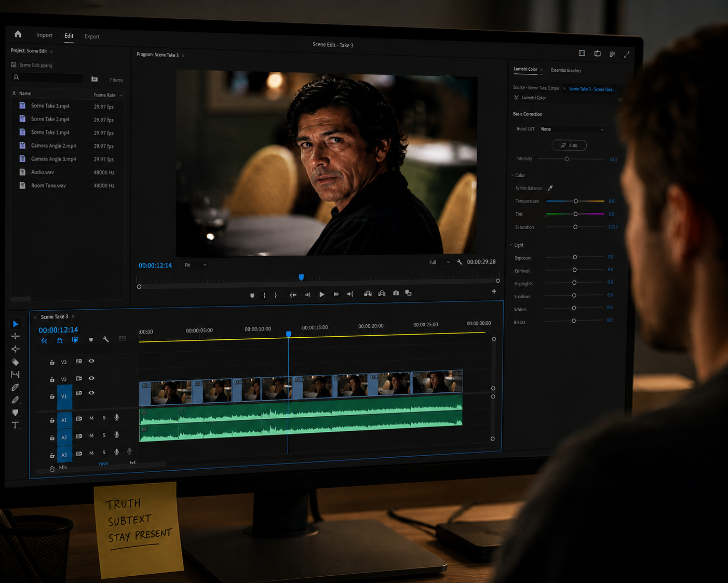This screenshot has height=583, width=728.
Task: Toggle V3 track output eye
Action: pyautogui.click(x=91, y=361)
